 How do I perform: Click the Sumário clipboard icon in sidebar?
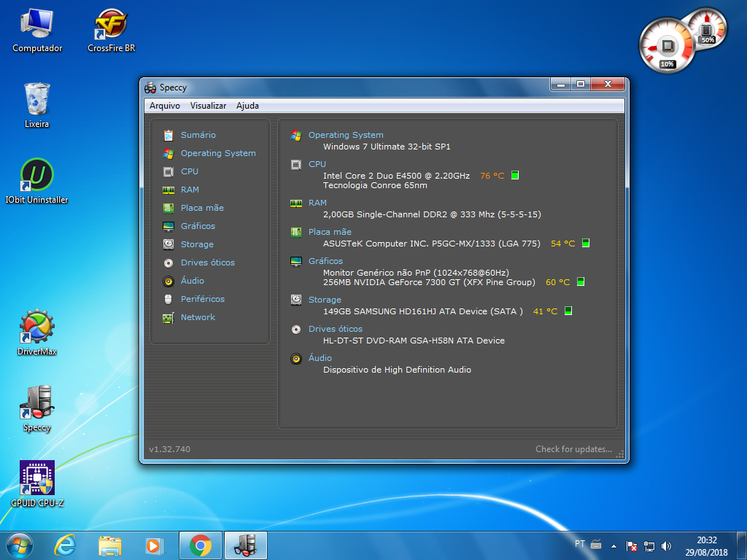pyautogui.click(x=169, y=135)
